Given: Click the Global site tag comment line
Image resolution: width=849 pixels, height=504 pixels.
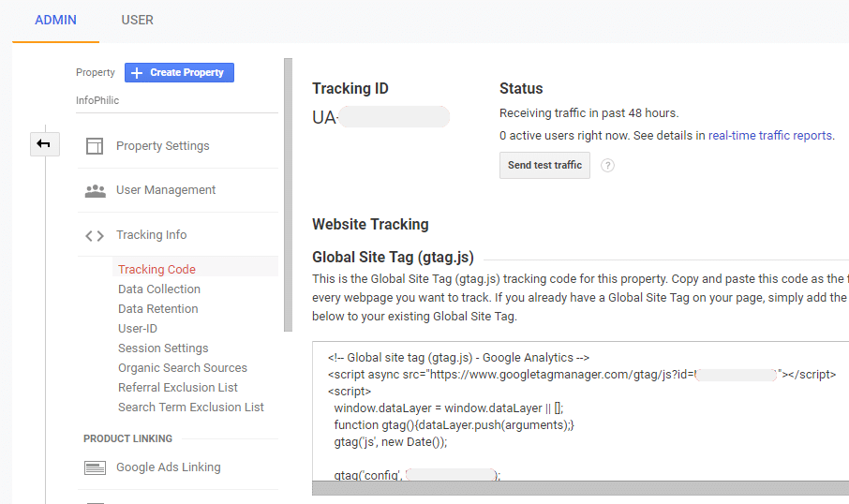Looking at the screenshot, I should [458, 358].
